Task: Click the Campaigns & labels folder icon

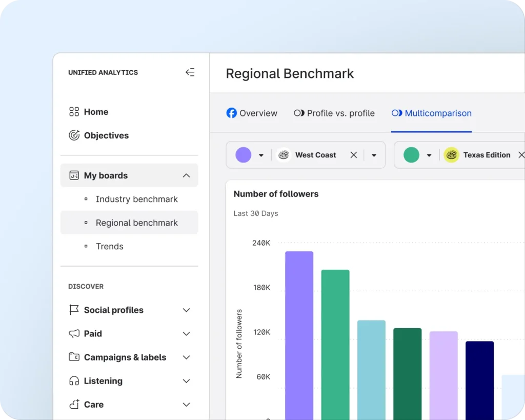Action: click(74, 357)
